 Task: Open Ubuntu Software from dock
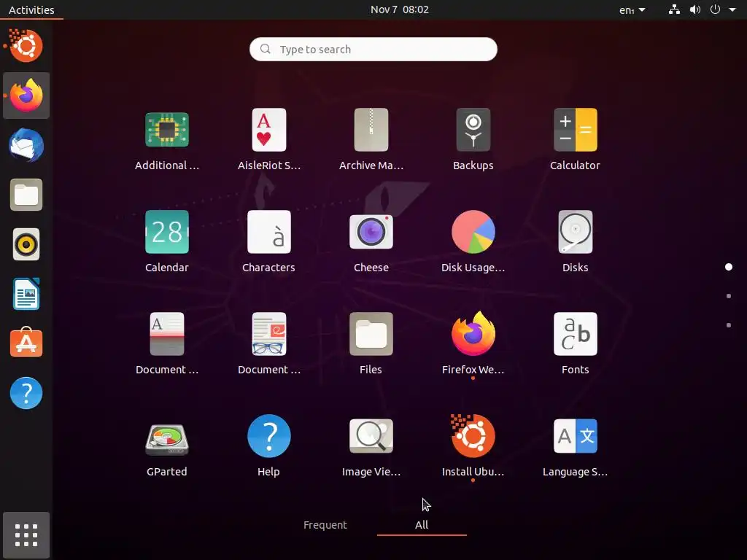26,343
